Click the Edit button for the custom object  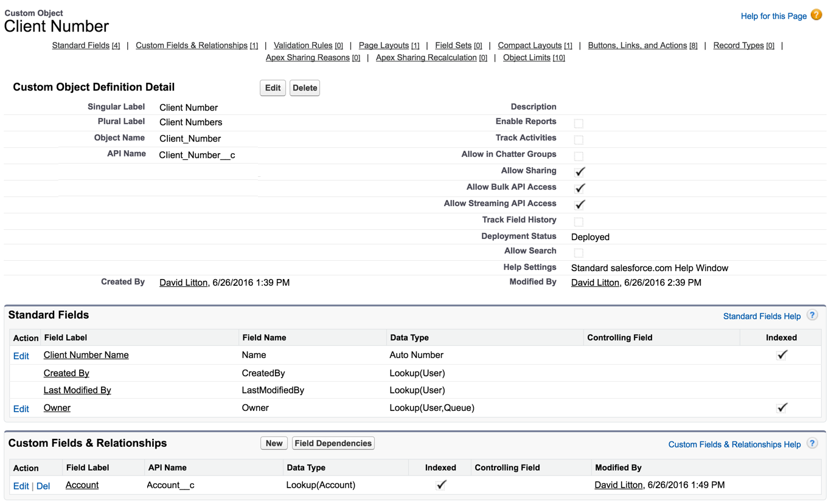[x=273, y=88]
